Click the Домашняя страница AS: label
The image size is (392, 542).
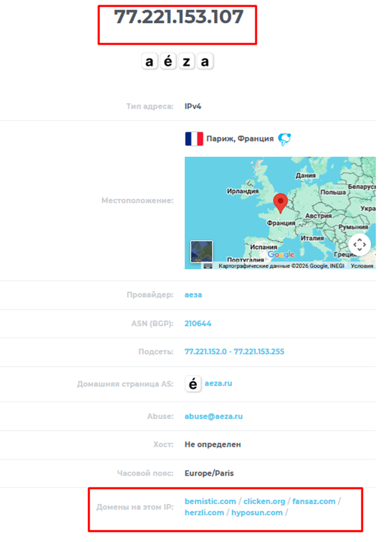(x=125, y=385)
